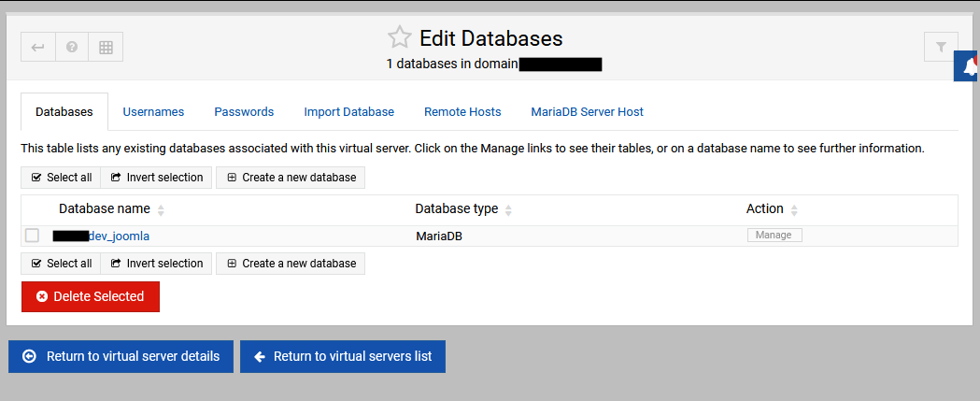The width and height of the screenshot is (980, 401).
Task: Click the back arrow icon in header
Action: [x=38, y=47]
